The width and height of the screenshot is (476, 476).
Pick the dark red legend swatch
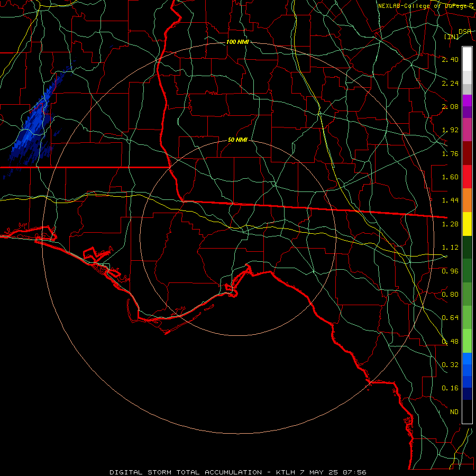(x=467, y=153)
